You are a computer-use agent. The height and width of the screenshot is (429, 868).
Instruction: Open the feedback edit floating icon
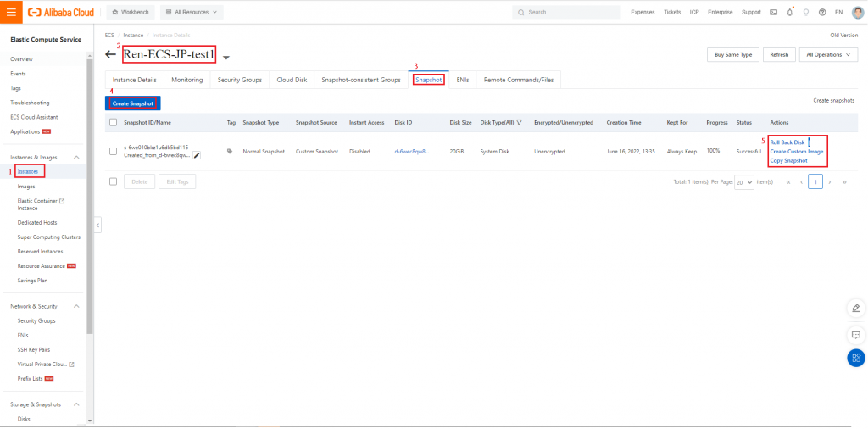(856, 309)
